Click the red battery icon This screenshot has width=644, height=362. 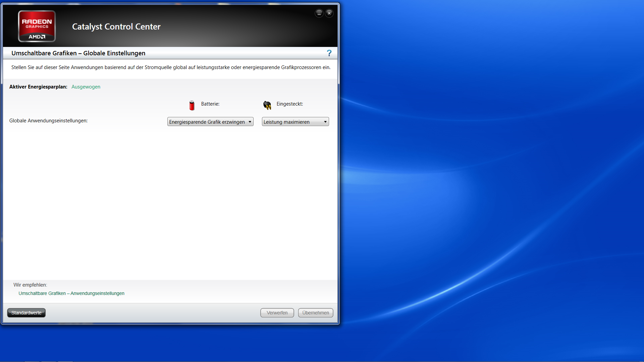coord(192,105)
